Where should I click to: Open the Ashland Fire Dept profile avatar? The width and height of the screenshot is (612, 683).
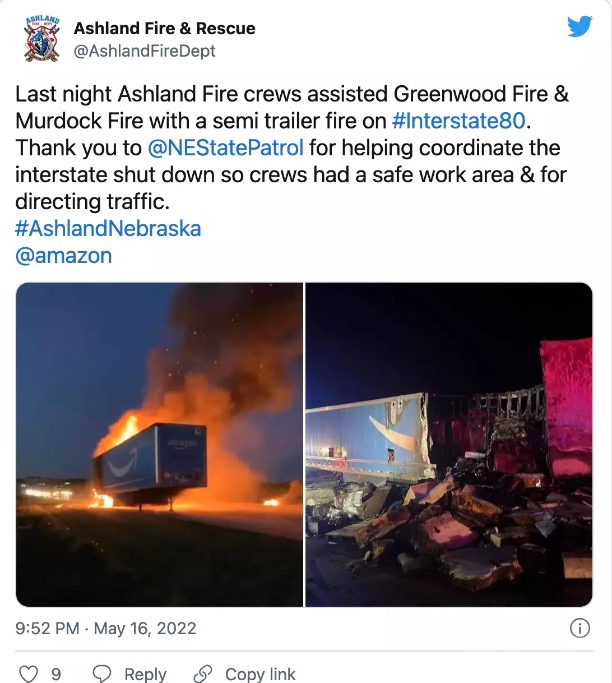(42, 39)
